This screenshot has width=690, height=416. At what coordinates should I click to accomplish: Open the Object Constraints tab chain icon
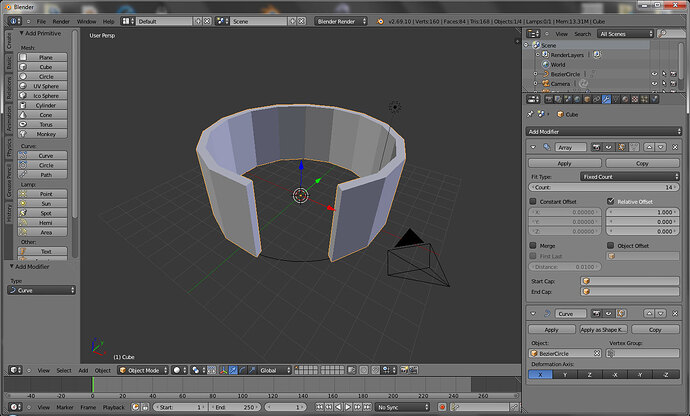coord(596,99)
